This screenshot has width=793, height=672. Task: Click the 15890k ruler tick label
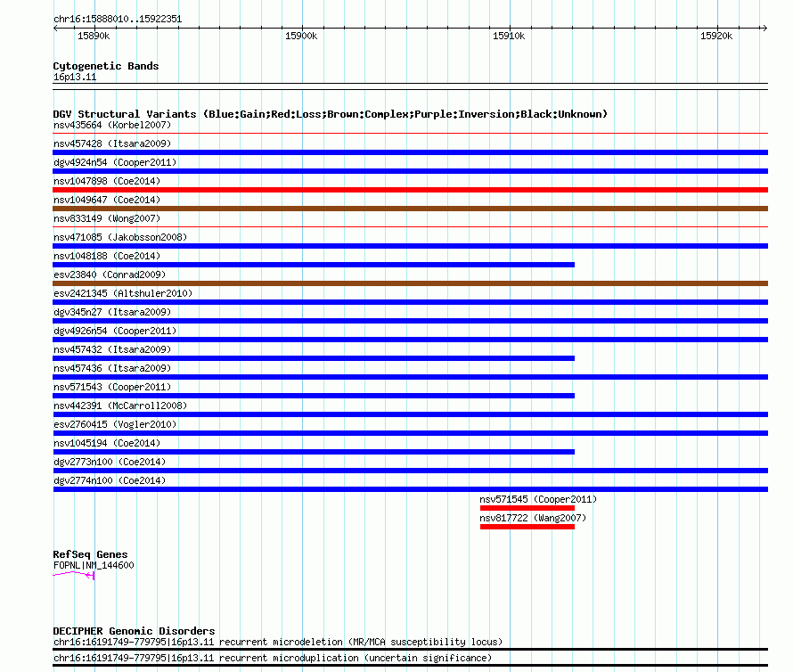[94, 36]
